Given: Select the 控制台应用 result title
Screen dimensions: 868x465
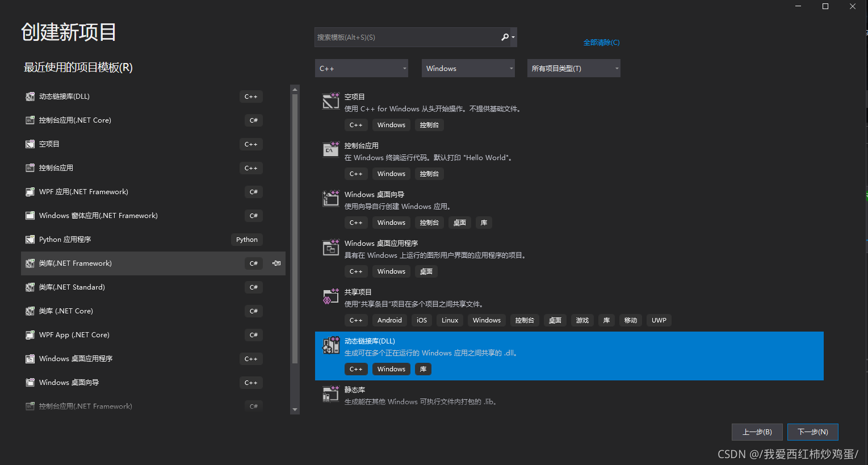Looking at the screenshot, I should 362,146.
